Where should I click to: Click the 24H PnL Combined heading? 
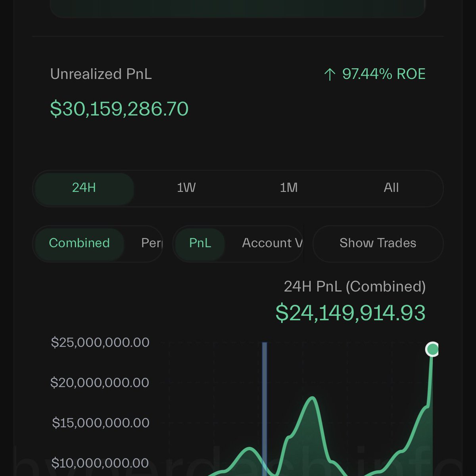[356, 286]
